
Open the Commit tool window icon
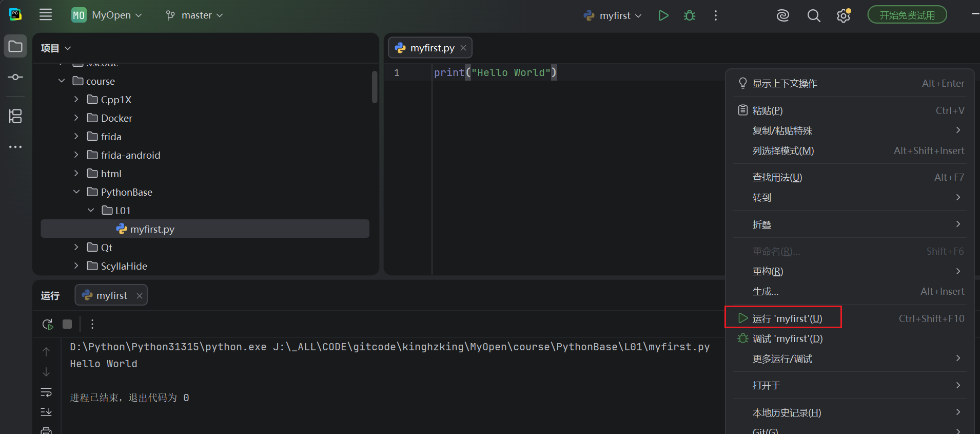tap(15, 77)
